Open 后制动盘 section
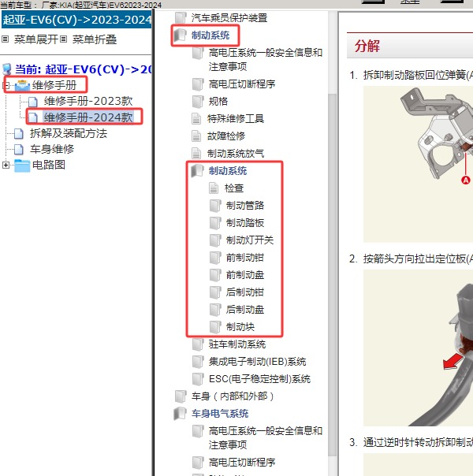 pyautogui.click(x=245, y=310)
